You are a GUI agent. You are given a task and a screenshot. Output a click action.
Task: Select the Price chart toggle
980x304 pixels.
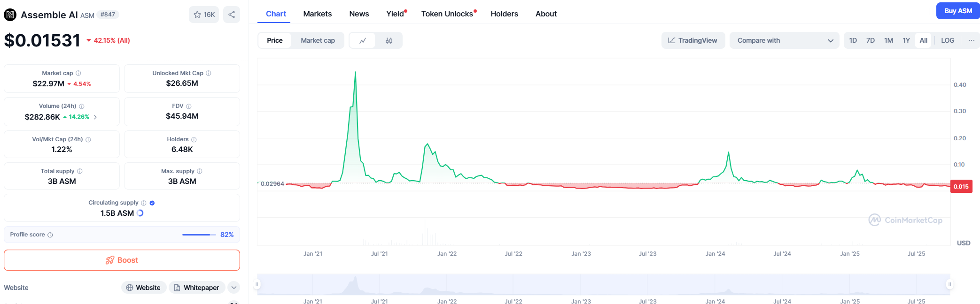(275, 40)
